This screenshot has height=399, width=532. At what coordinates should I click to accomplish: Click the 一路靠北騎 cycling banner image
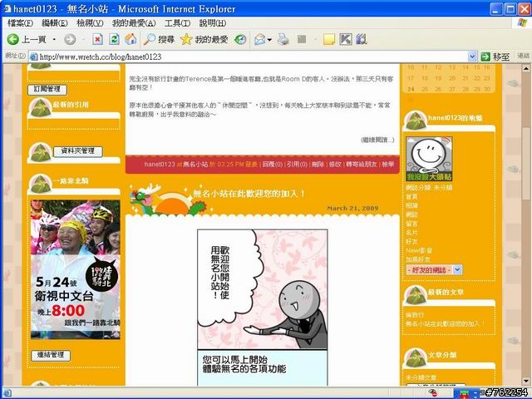tap(76, 269)
